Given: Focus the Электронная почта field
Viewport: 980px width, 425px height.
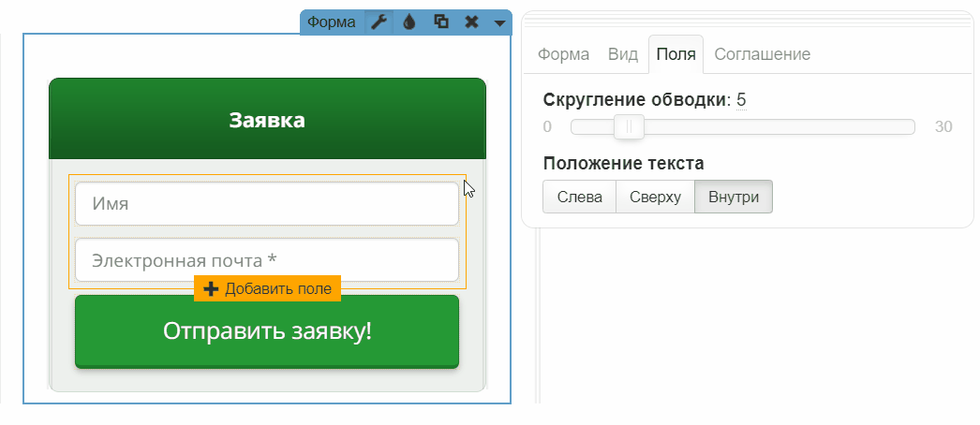Looking at the screenshot, I should pyautogui.click(x=267, y=259).
